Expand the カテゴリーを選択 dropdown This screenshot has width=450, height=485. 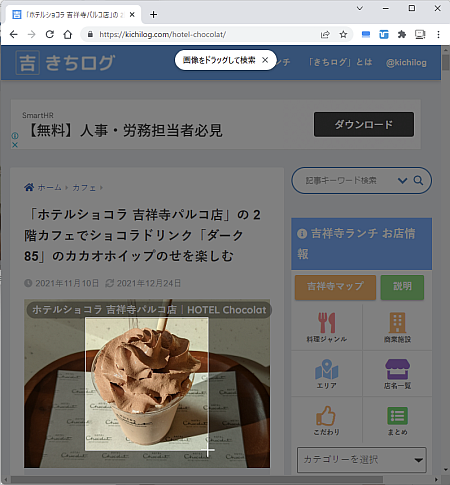[362, 460]
